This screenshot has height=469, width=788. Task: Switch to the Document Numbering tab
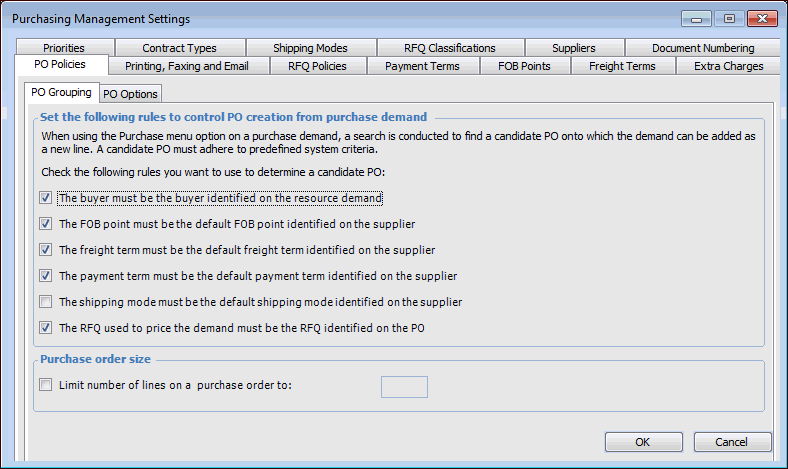[703, 48]
